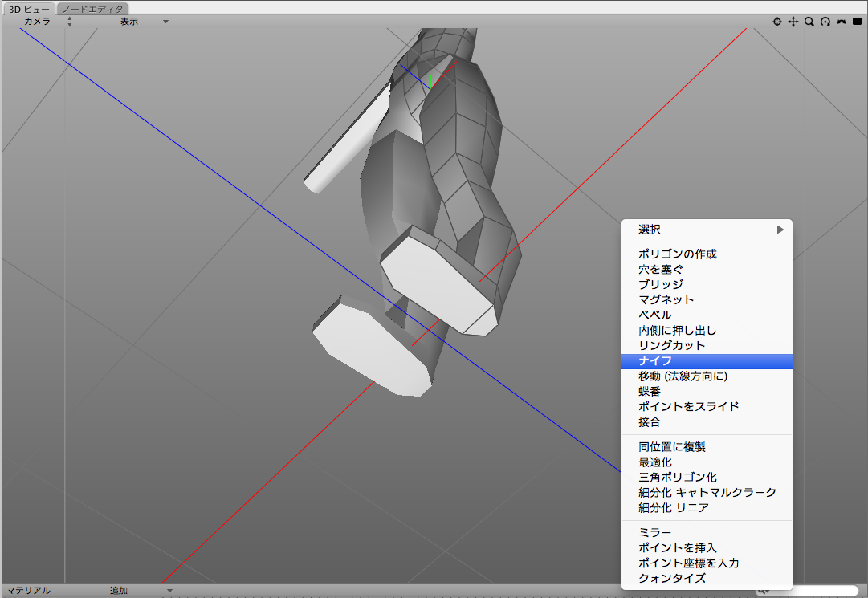Switch to the 3D ビュー tab
The image size is (868, 598).
click(x=29, y=9)
